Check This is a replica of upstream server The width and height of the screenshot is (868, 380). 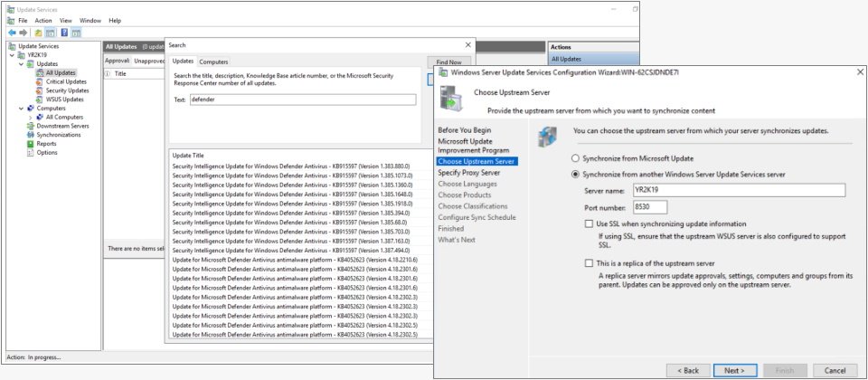(x=589, y=263)
